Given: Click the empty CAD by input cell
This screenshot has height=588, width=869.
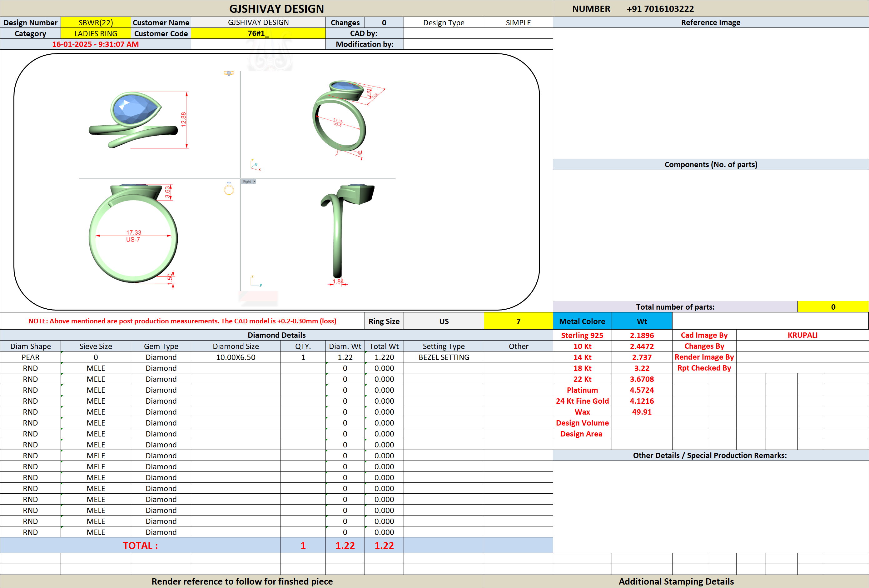Looking at the screenshot, I should coord(478,33).
